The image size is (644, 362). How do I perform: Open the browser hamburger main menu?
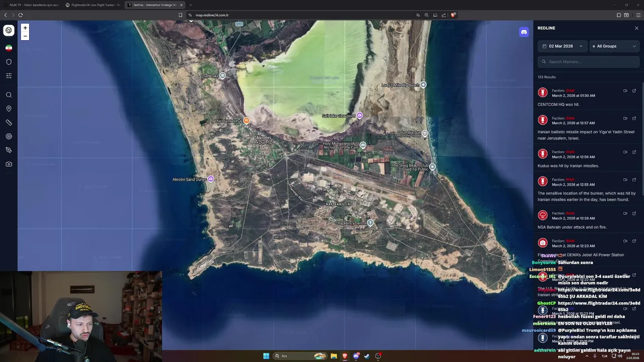pyautogui.click(x=638, y=15)
